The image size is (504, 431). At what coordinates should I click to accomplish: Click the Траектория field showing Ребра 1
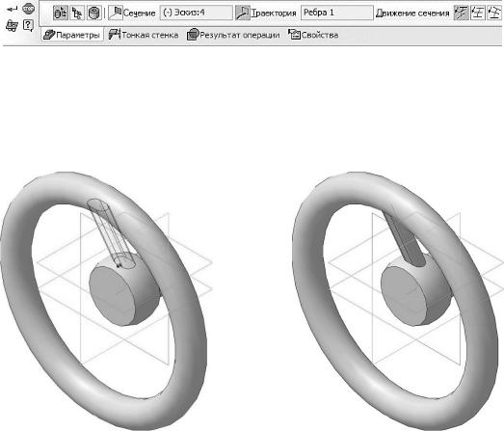pyautogui.click(x=337, y=13)
